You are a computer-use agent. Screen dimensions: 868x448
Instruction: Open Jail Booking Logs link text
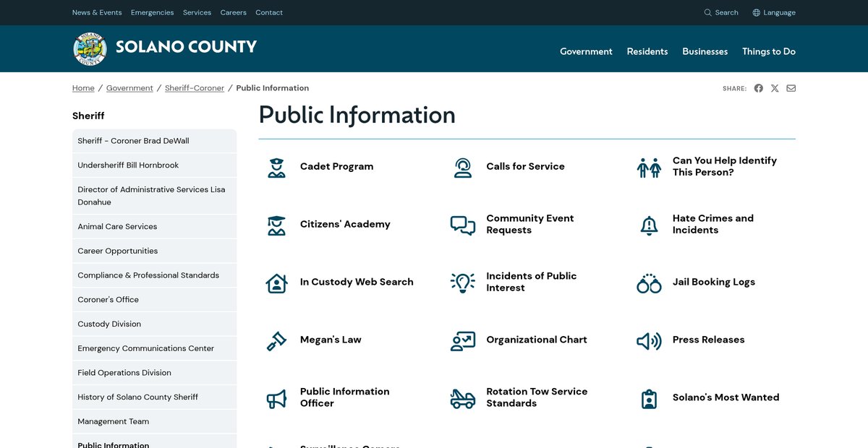714,282
